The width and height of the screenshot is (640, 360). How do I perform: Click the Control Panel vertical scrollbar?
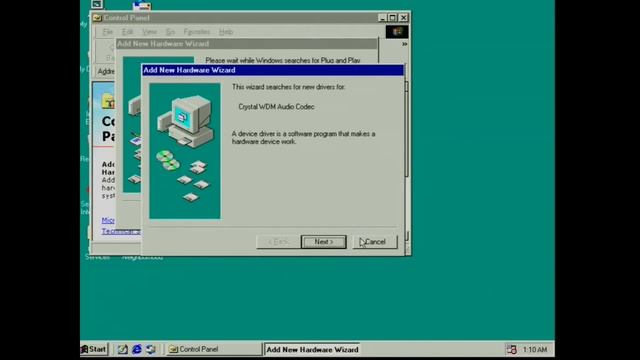pos(407,159)
